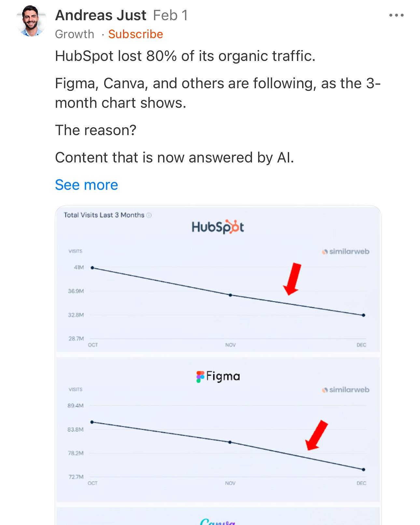Viewport: 420px width, 525px height.
Task: Click the info icon beside Total Visits
Action: pos(149,215)
